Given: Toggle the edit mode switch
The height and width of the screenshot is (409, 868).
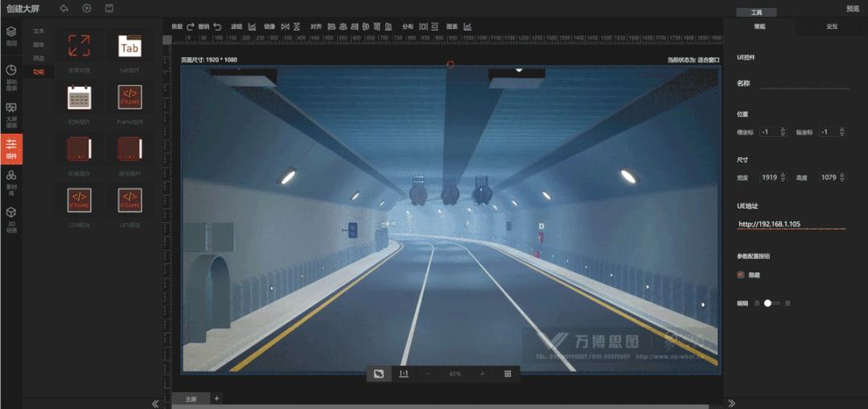Looking at the screenshot, I should point(771,304).
